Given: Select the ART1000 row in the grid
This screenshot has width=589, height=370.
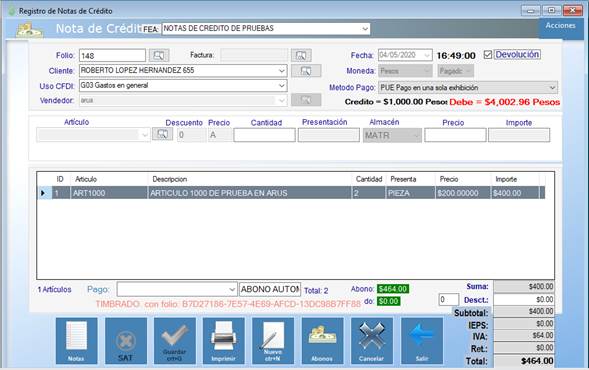Looking at the screenshot, I should [x=291, y=193].
